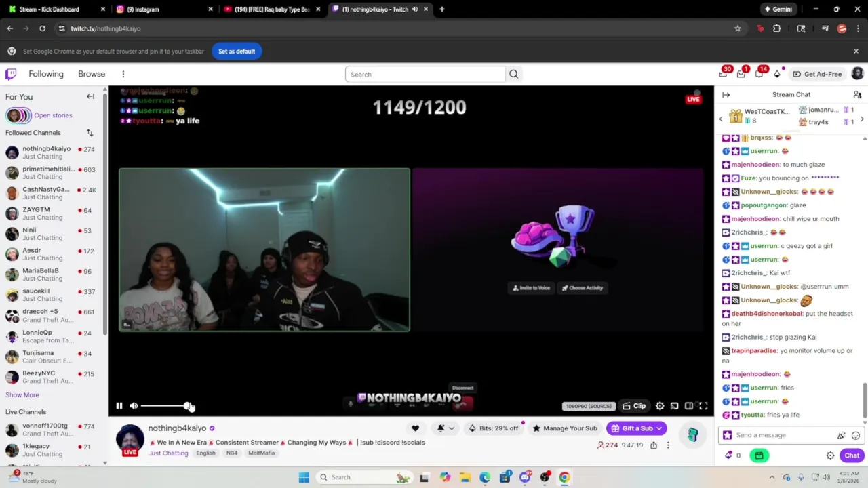Adjust the player volume slider
This screenshot has width=868, height=488.
166,406
